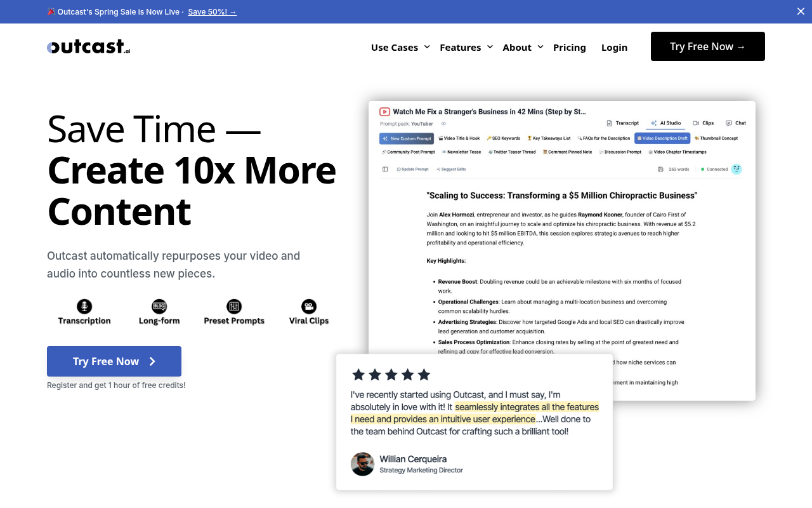Open the Features dropdown menu

(466, 47)
